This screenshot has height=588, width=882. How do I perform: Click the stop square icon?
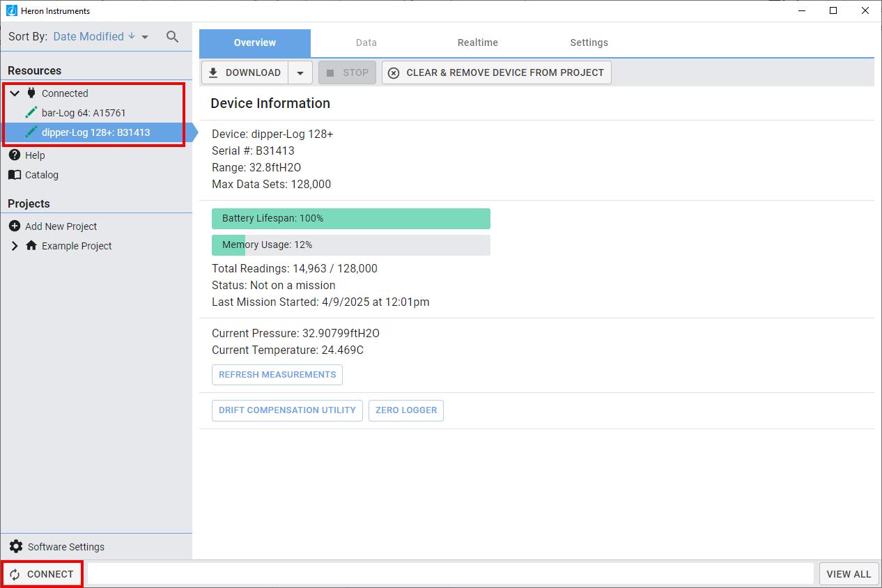[330, 72]
